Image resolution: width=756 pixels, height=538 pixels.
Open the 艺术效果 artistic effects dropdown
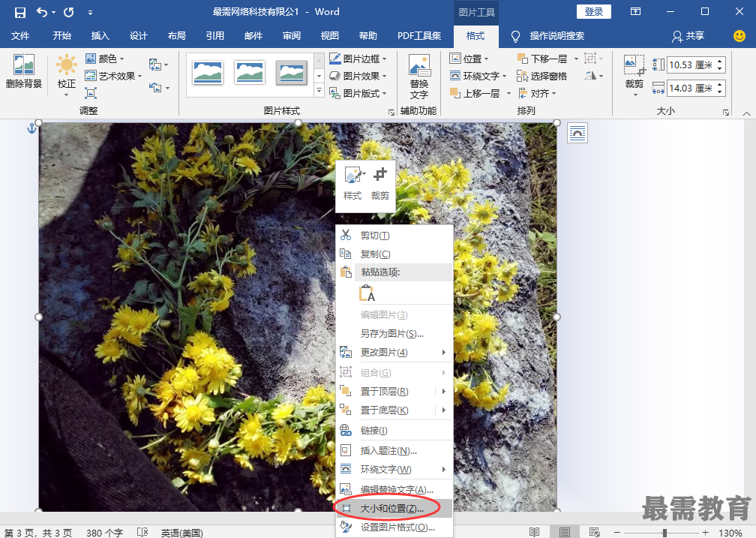[113, 77]
